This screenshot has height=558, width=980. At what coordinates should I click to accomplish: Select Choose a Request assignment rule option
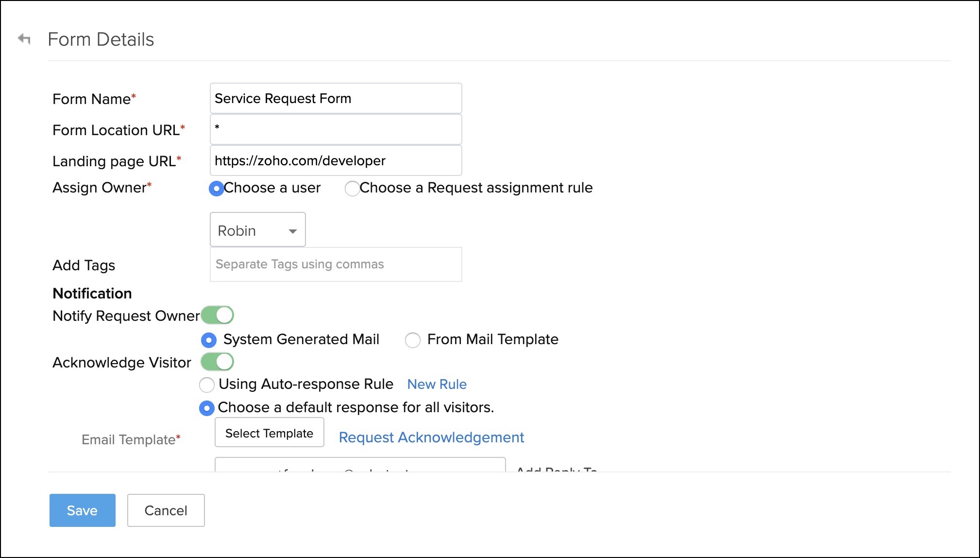tap(352, 188)
